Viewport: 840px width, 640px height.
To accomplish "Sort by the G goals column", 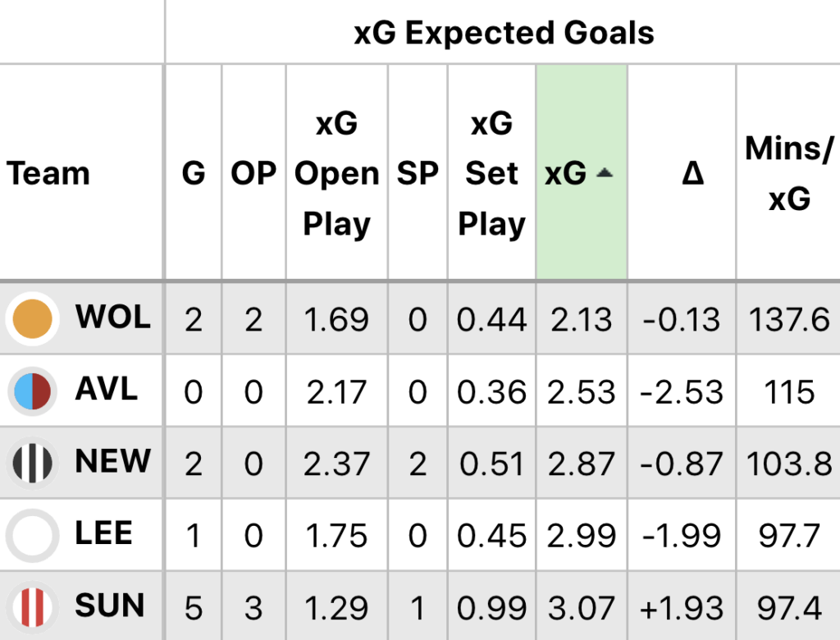I will [x=194, y=173].
